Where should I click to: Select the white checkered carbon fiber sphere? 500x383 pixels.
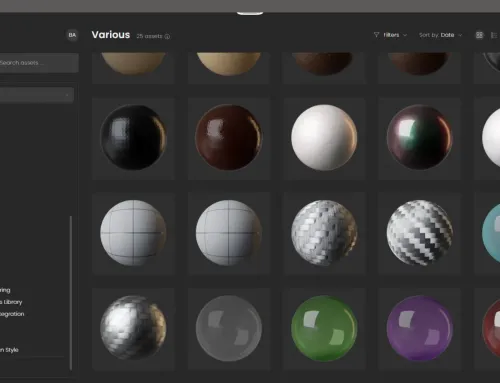(419, 233)
